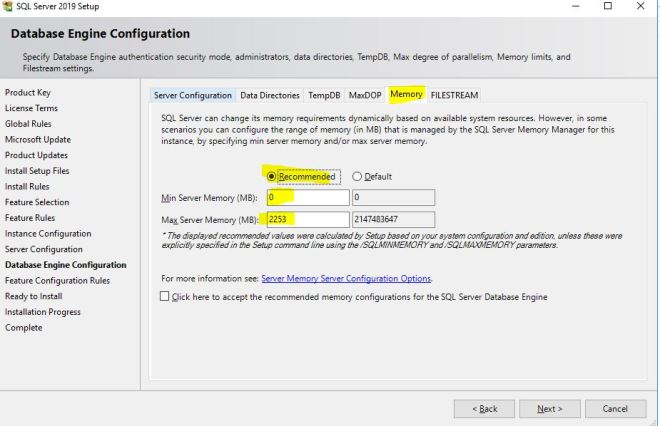660x426 pixels.
Task: Open Server Memory Server Configuration Options link
Action: click(x=346, y=278)
